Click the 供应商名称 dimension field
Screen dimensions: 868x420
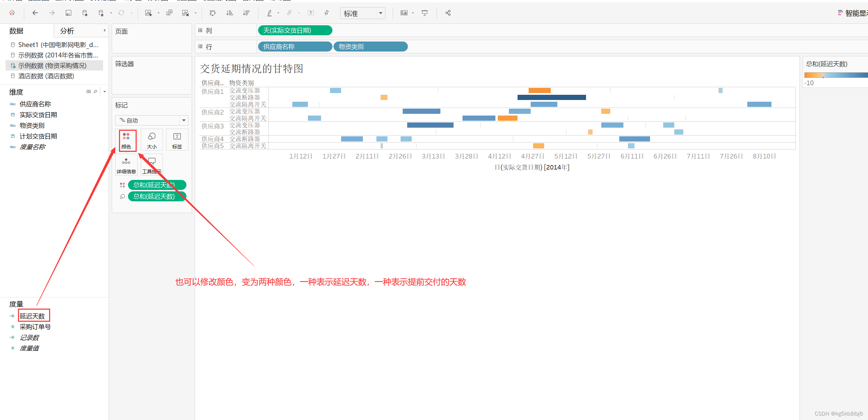tap(35, 104)
